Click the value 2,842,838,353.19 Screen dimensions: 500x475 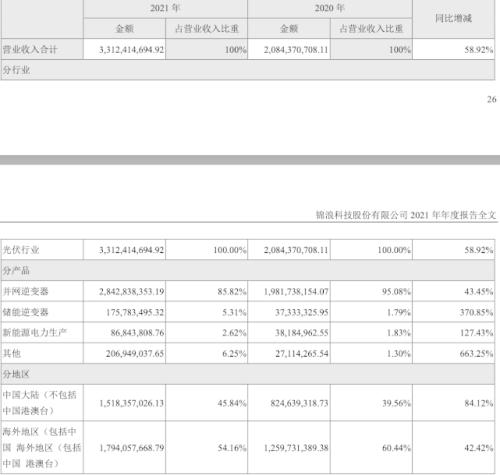tap(131, 292)
